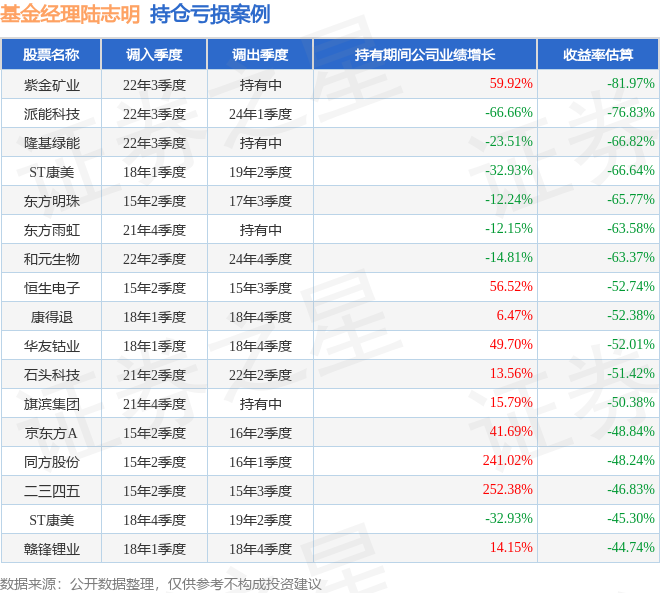Click the 49.70% growth value
Viewport: 660px width, 593px height.
(511, 345)
